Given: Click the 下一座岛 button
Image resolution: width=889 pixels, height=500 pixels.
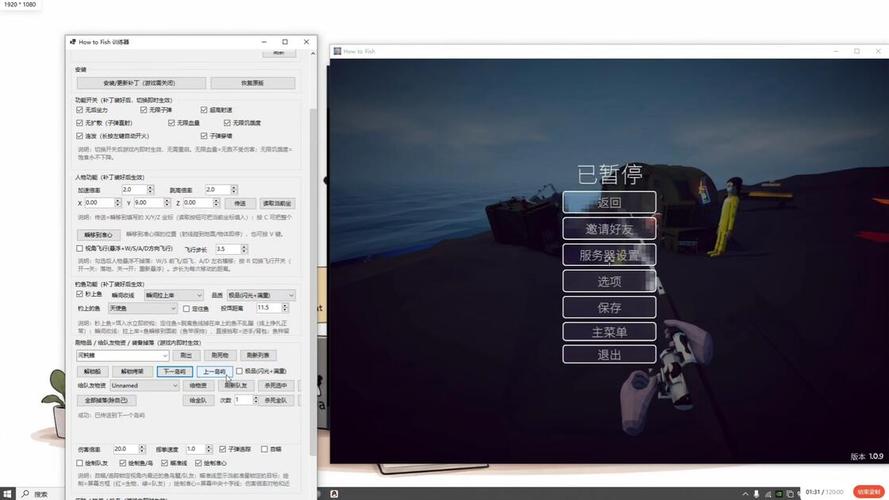Looking at the screenshot, I should tap(175, 371).
